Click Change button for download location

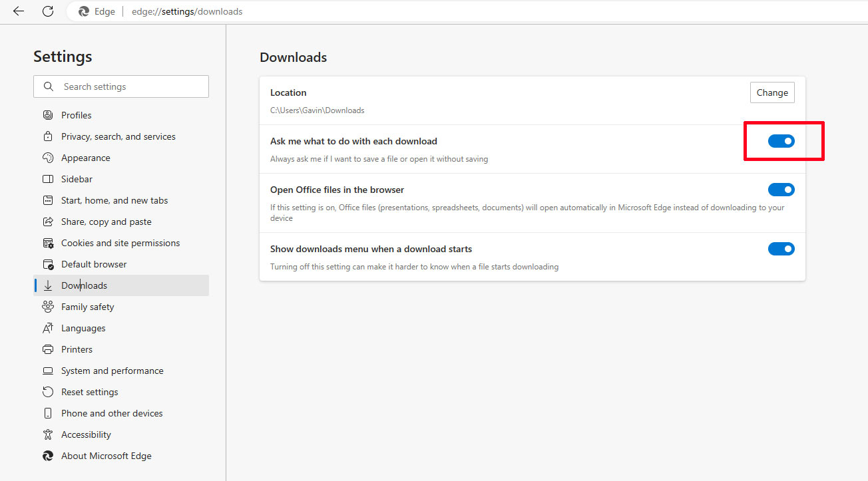[772, 92]
